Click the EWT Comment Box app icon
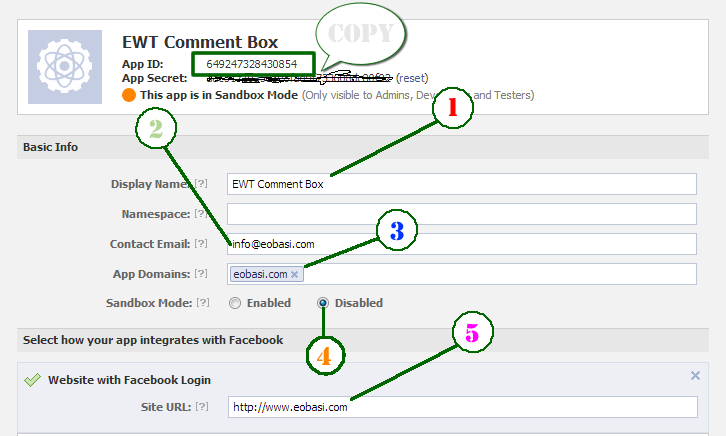Screen dimensions: 726x436 point(66,68)
